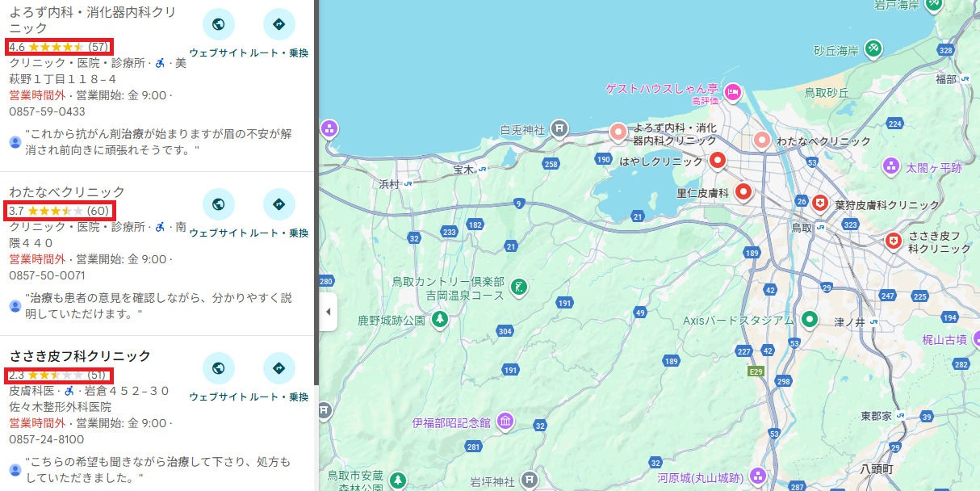Screen dimensions: 980x491
Task: Open 伊福部昭記念館 museum marker
Action: (x=505, y=422)
